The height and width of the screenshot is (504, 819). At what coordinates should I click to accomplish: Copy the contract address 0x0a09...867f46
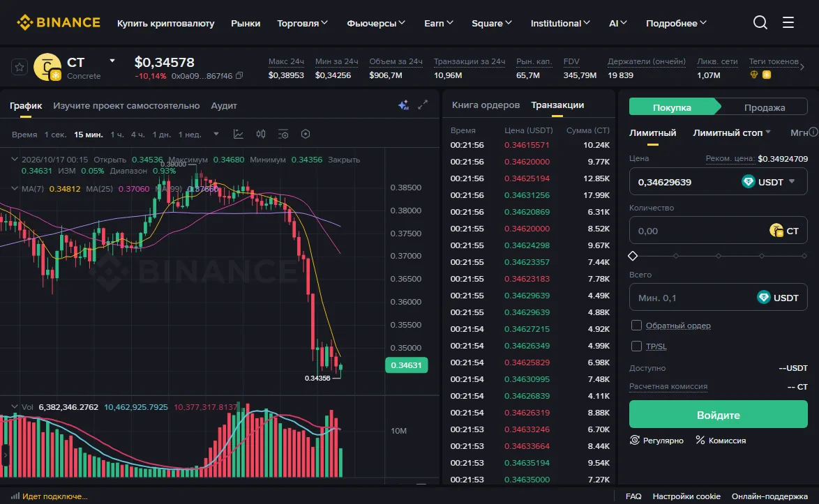tap(239, 76)
